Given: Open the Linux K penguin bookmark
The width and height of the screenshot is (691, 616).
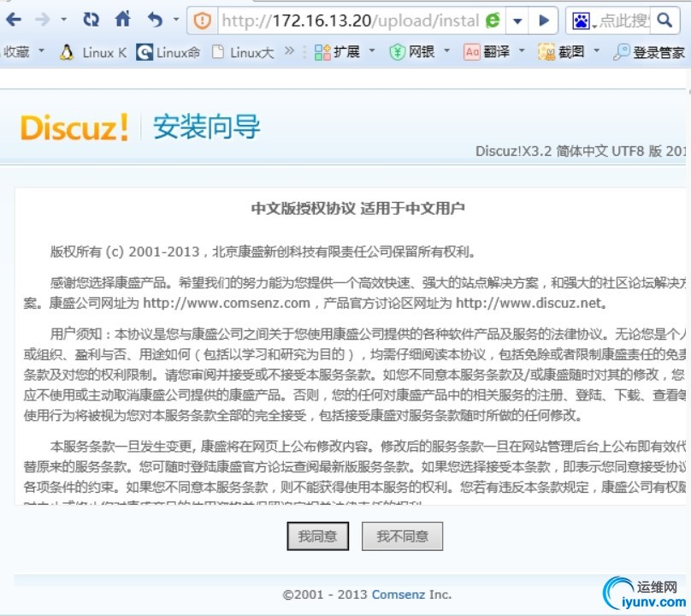Looking at the screenshot, I should [x=93, y=52].
